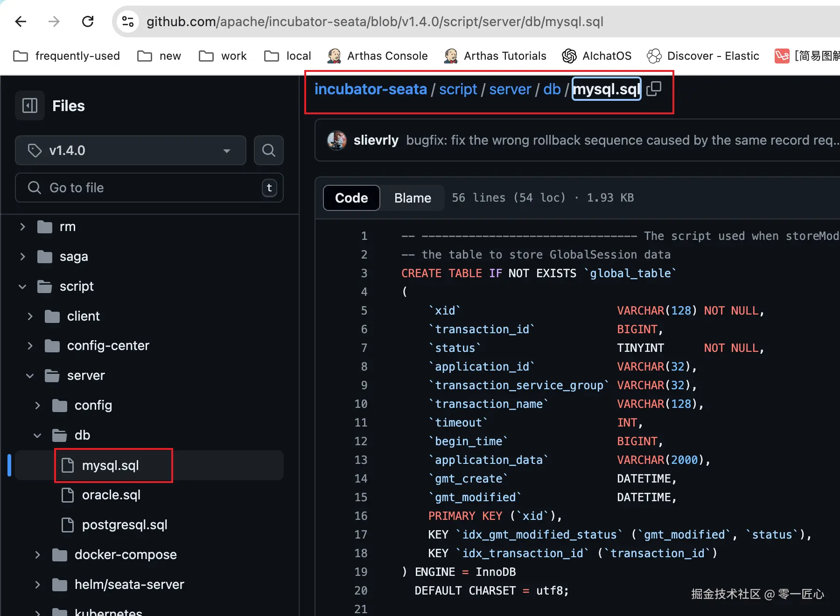Click the search this repository button
The height and width of the screenshot is (616, 840).
pyautogui.click(x=269, y=150)
